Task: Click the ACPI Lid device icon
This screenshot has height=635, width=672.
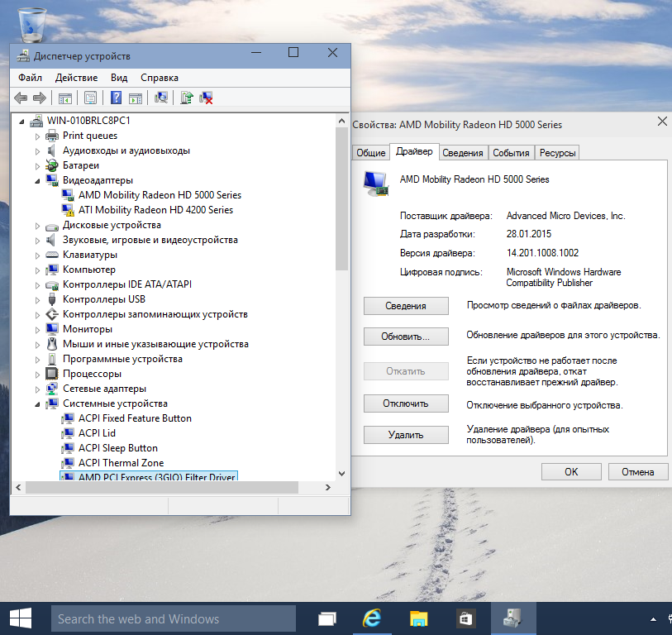Action: coord(68,433)
